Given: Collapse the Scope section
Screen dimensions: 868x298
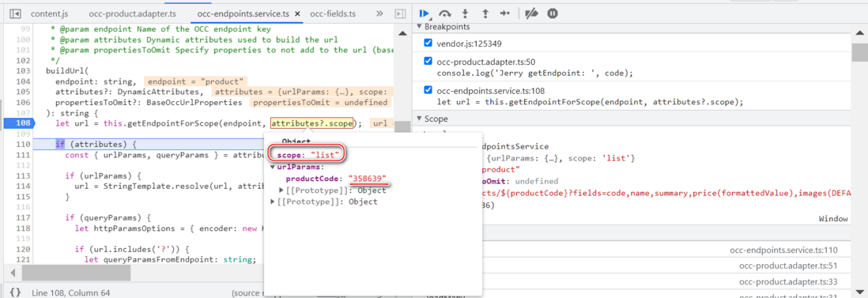Looking at the screenshot, I should pos(420,119).
